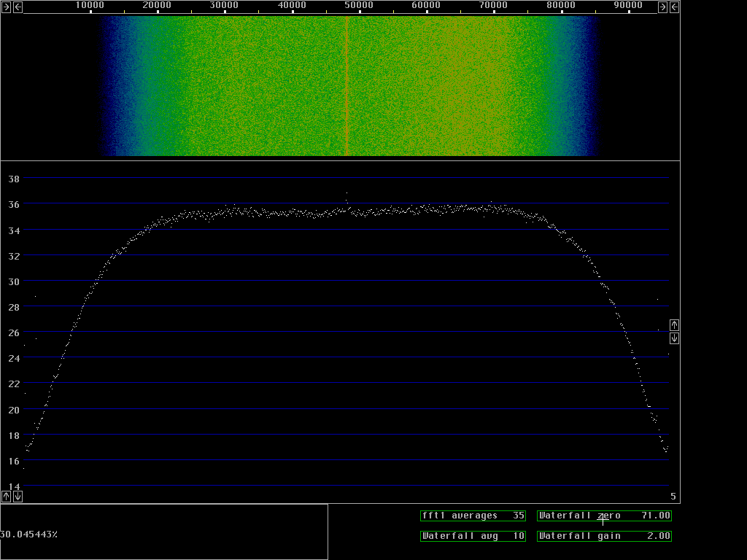This screenshot has width=747, height=560.
Task: Click the 22 dB scale label
Action: pyautogui.click(x=14, y=384)
